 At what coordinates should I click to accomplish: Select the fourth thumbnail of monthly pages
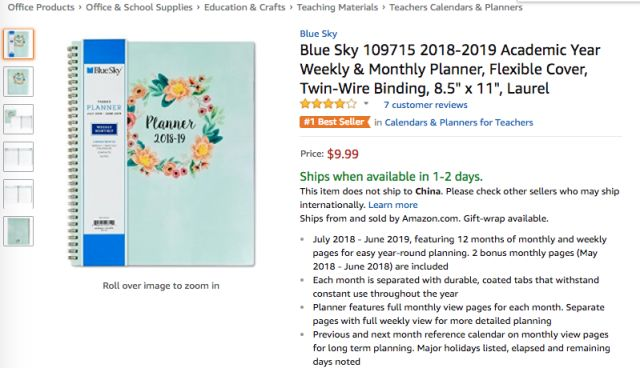point(18,157)
